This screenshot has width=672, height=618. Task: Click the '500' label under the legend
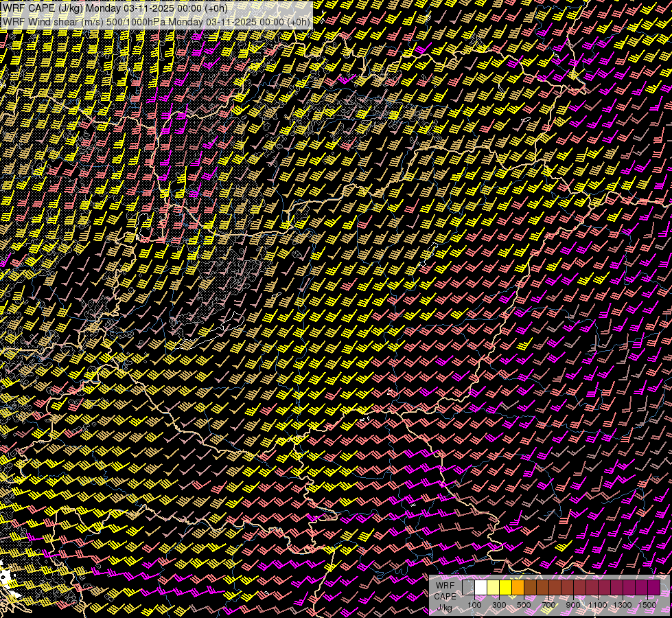tap(524, 605)
